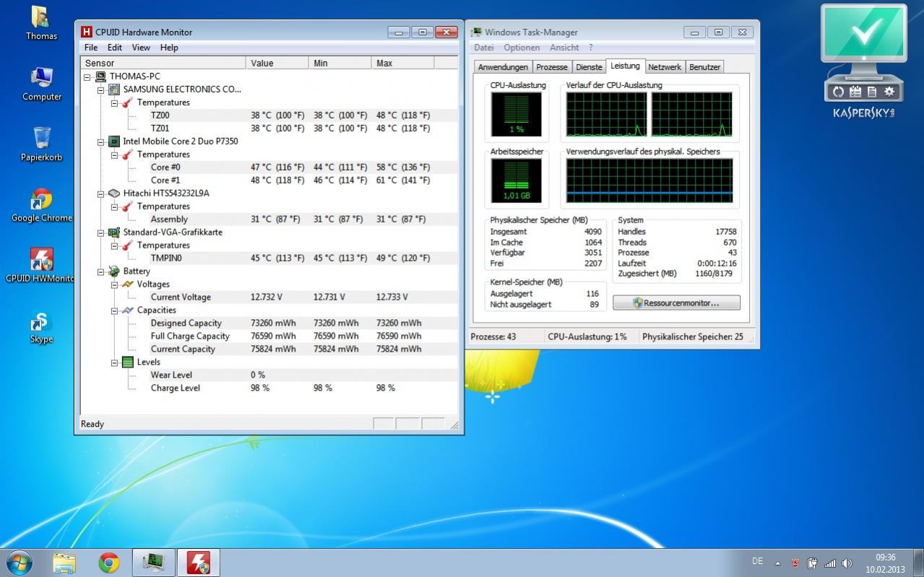Open the Computer desktop icon
Viewport: 924px width, 577px height.
point(41,84)
